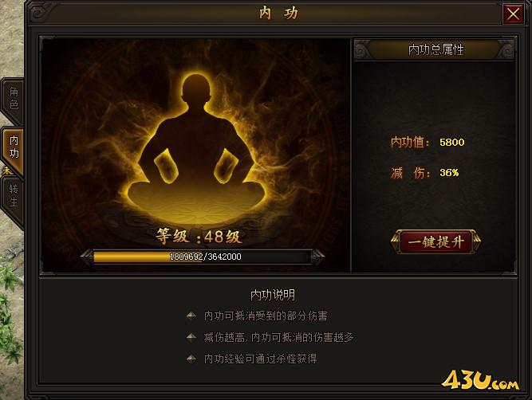The width and height of the screenshot is (532, 400).
Task: Click the swirl ornament left of title bar
Action: [41, 13]
